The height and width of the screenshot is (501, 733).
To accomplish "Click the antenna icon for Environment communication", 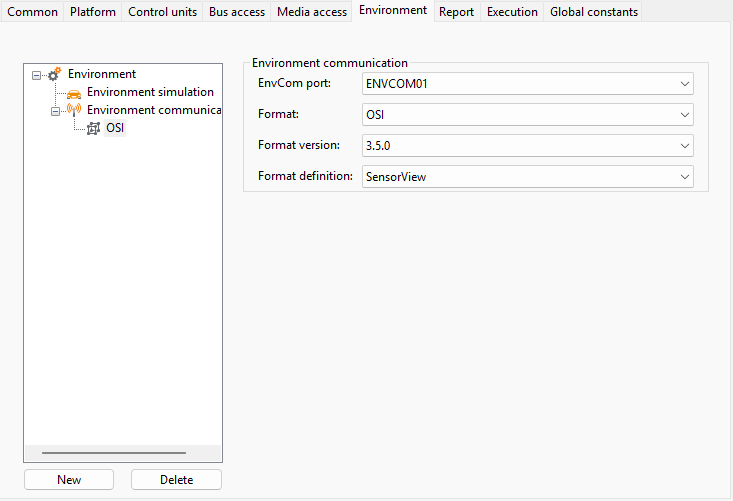I will click(74, 110).
